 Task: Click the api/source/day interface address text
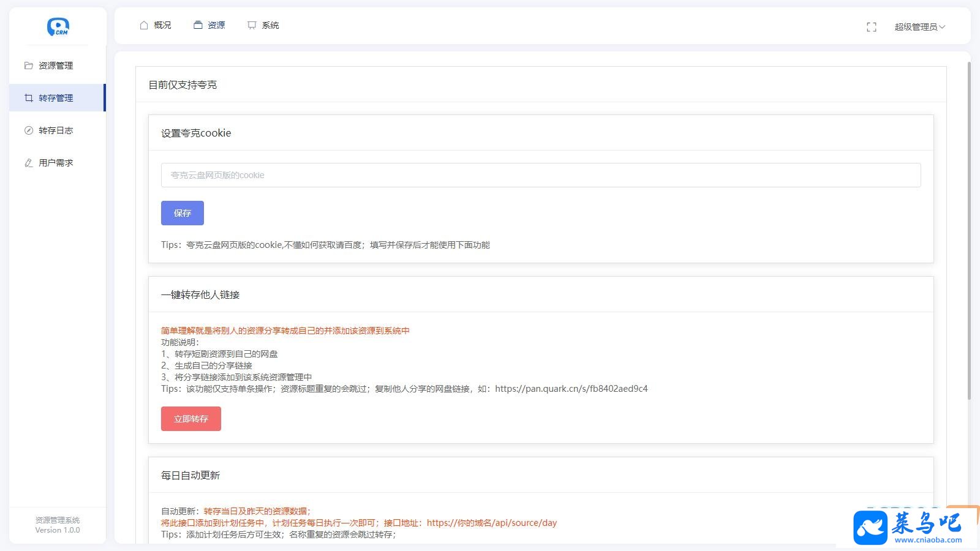[492, 523]
